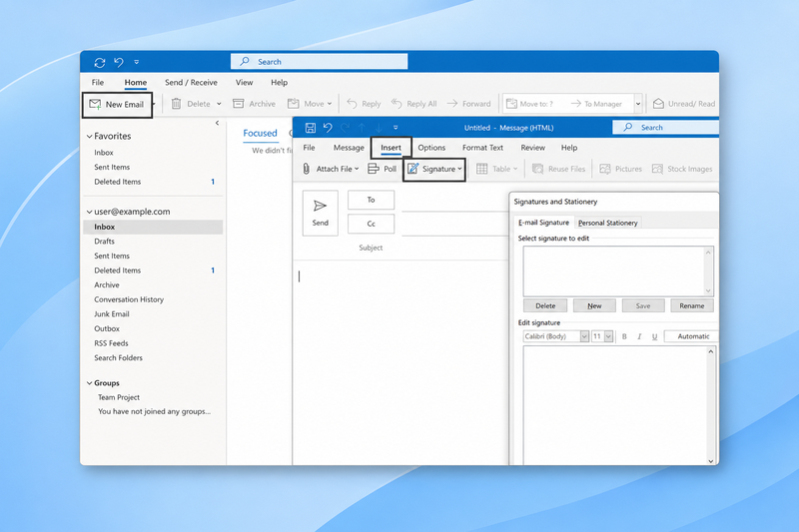Select the Insert tab in compose window
Screen dimensions: 799x532
391,148
